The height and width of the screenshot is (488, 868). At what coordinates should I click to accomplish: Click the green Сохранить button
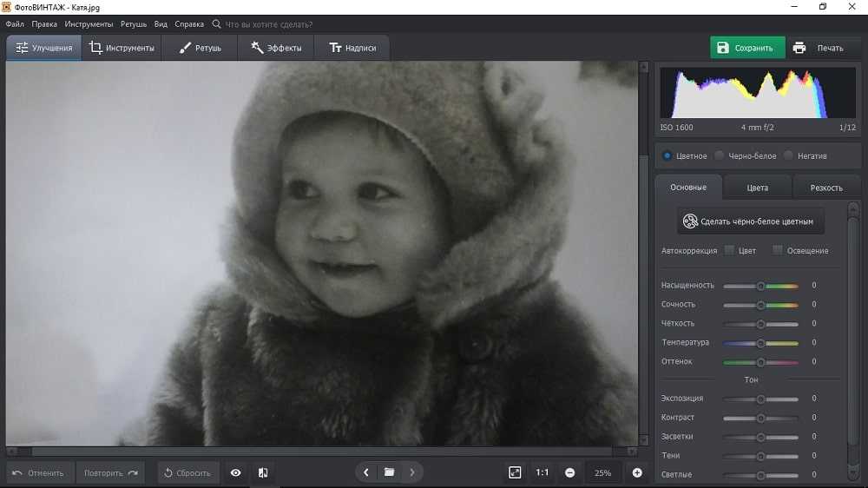(746, 48)
